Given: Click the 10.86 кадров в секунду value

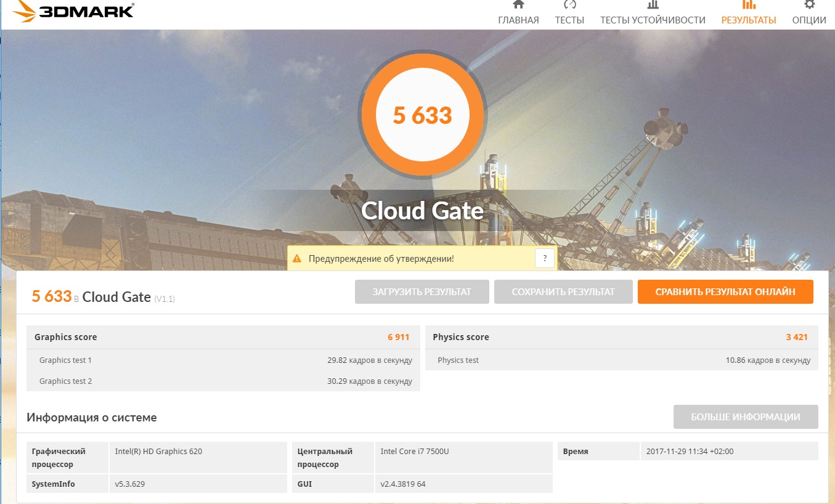Looking at the screenshot, I should (768, 360).
